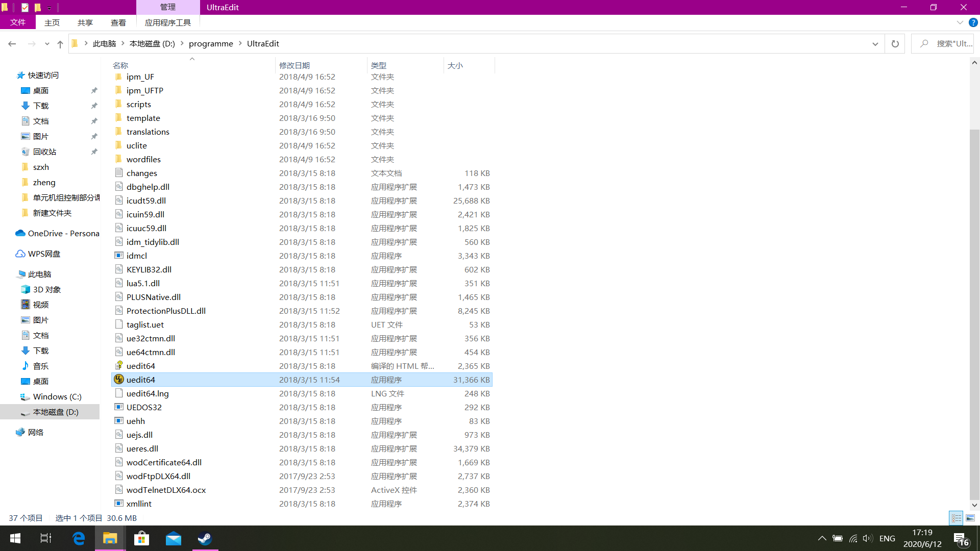Open Task View on the taskbar
980x551 pixels.
pos(46,538)
